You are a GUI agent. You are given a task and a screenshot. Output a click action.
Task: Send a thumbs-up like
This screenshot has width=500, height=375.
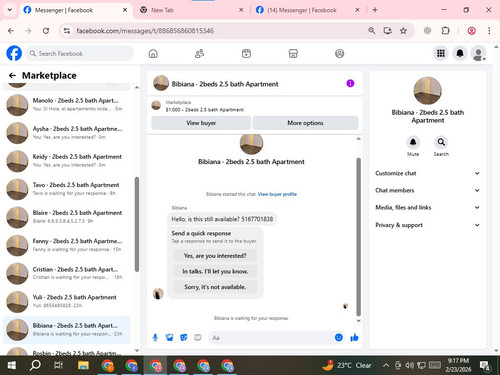(354, 338)
